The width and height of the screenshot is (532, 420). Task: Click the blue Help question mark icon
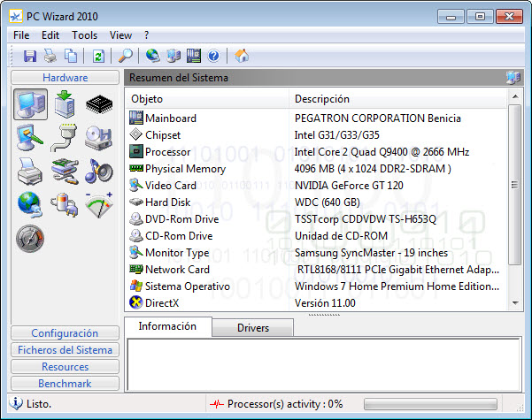tap(213, 56)
